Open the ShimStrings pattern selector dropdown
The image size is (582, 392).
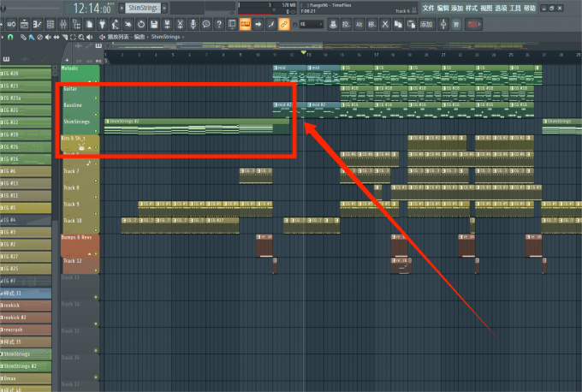(x=144, y=8)
